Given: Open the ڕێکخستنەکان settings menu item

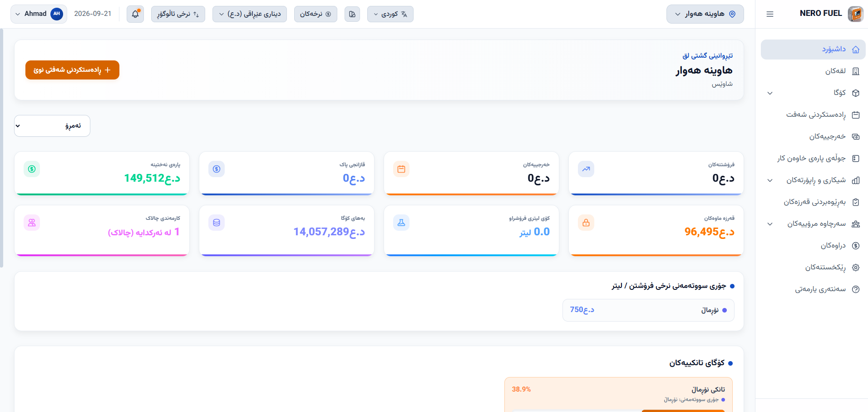Looking at the screenshot, I should pos(813,268).
